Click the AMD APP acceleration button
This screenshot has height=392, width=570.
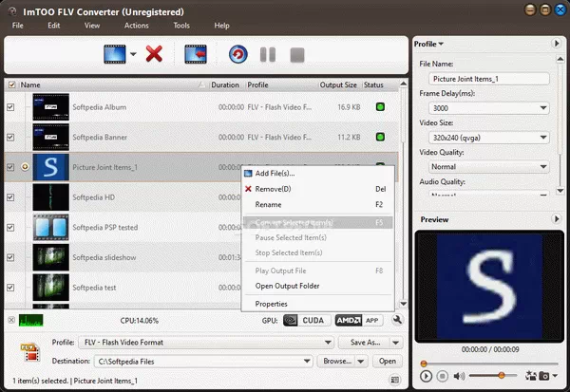pos(355,321)
